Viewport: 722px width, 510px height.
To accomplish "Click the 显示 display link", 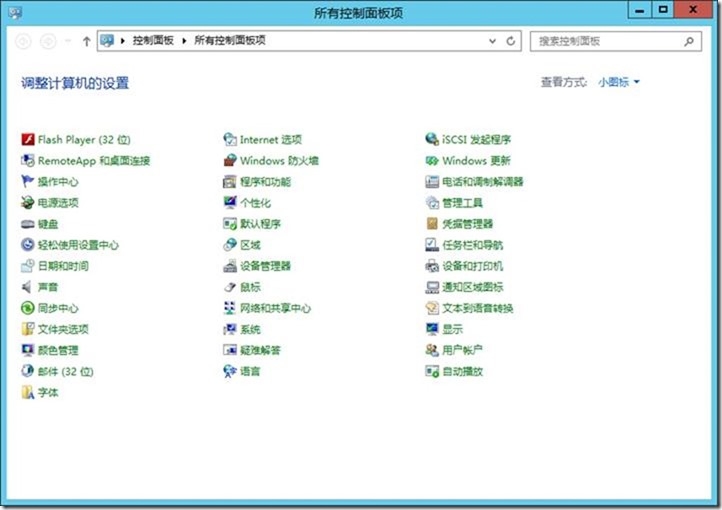I will tap(452, 329).
